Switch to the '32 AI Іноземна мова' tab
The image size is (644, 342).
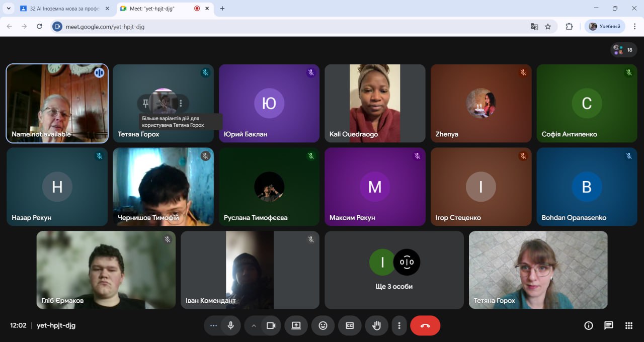click(64, 9)
